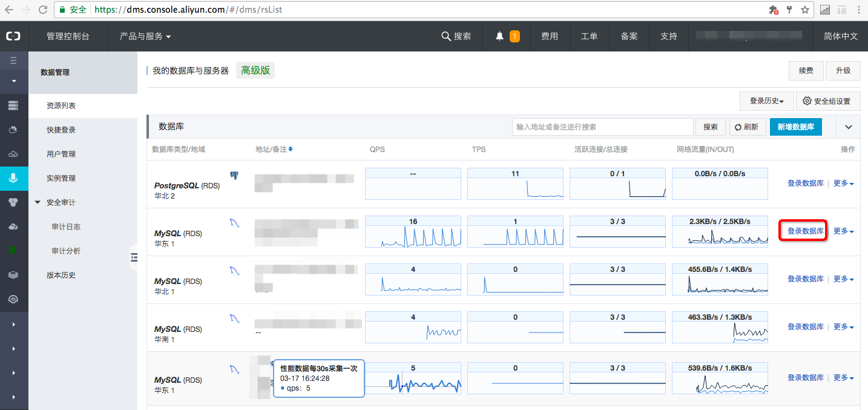Click the Aliyun logo in the header
868x410 pixels.
tap(13, 36)
